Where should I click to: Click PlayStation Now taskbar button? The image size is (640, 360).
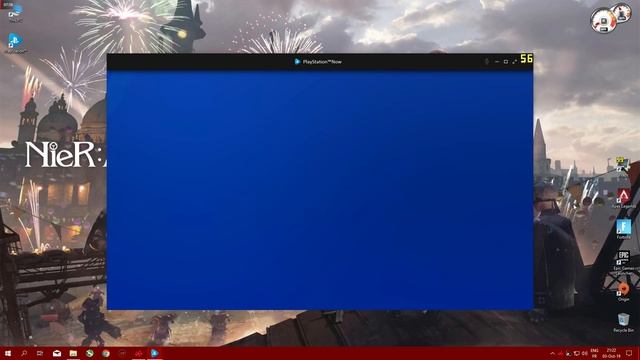(x=155, y=353)
